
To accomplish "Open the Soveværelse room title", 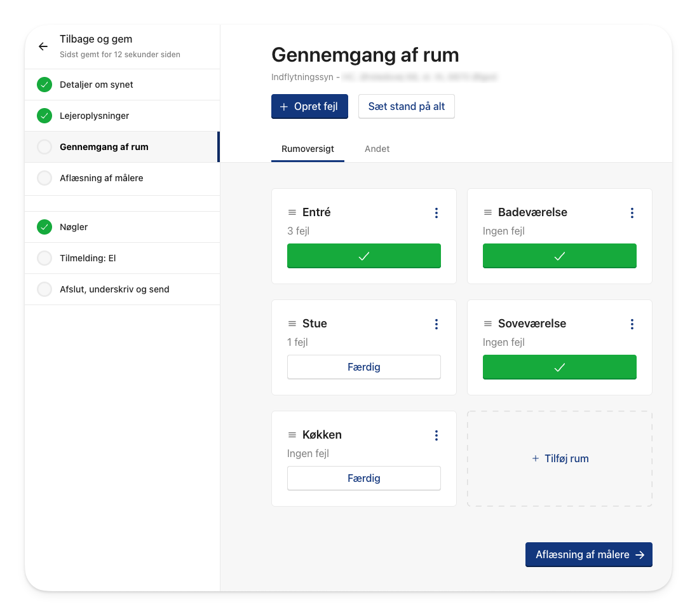I will coord(532,324).
